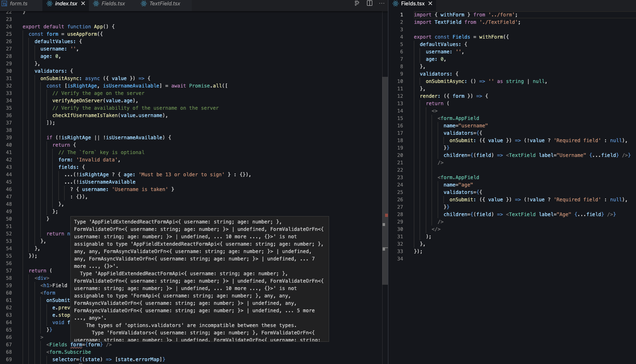This screenshot has width=636, height=364.
Task: Click name="age" attribute on line 24
Action: tap(458, 185)
